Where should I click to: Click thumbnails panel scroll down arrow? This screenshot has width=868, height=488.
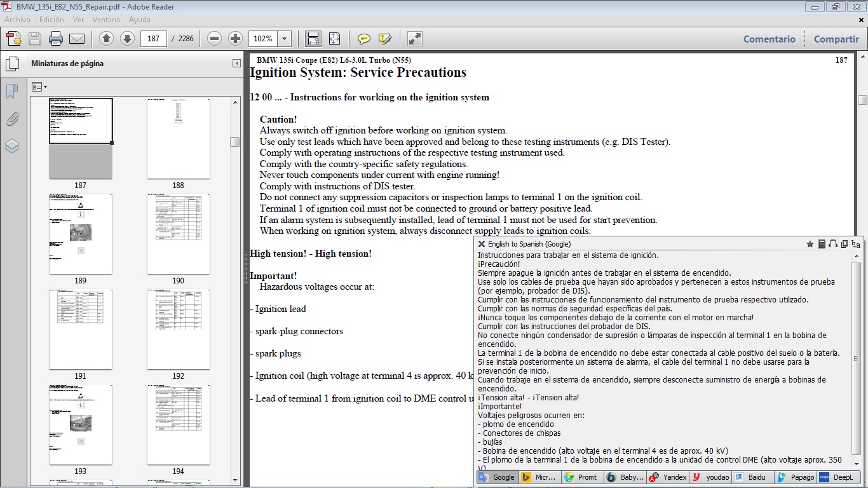coord(235,480)
